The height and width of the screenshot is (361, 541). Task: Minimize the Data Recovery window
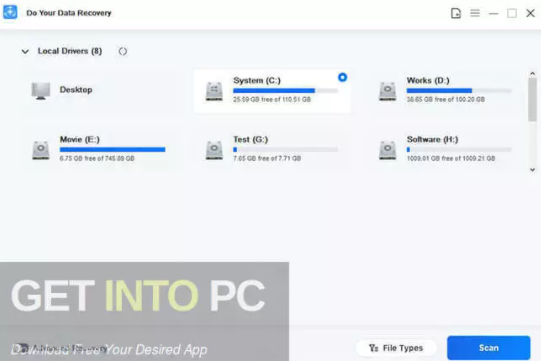[494, 14]
